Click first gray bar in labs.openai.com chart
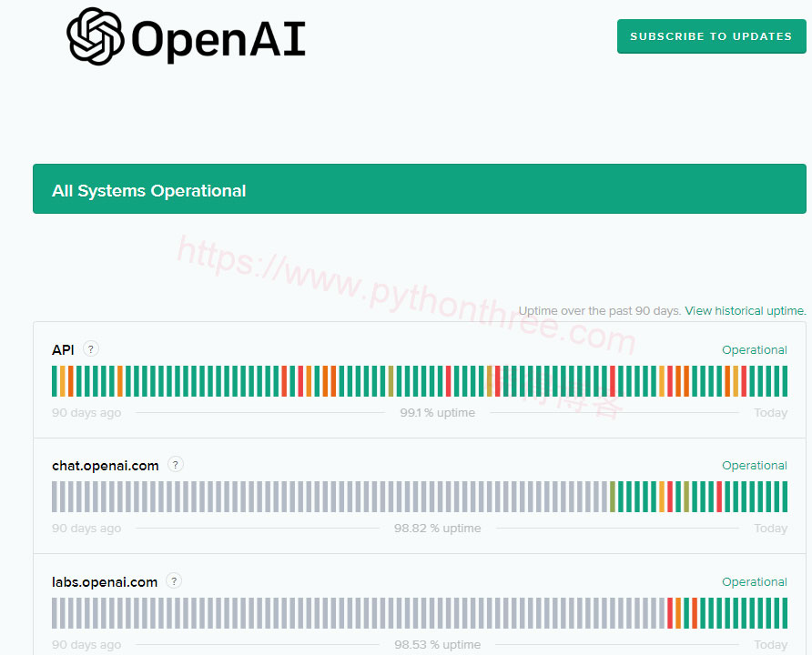This screenshot has width=812, height=655. click(x=55, y=613)
